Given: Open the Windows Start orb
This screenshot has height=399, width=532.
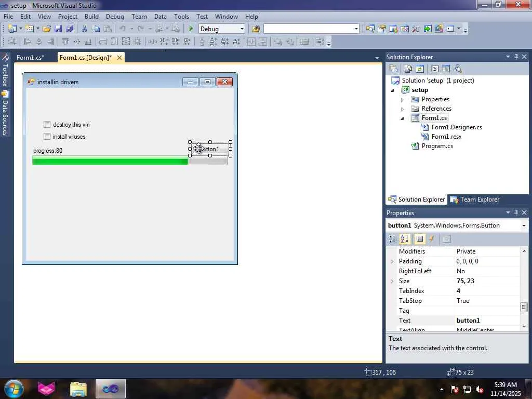Looking at the screenshot, I should pyautogui.click(x=13, y=389).
